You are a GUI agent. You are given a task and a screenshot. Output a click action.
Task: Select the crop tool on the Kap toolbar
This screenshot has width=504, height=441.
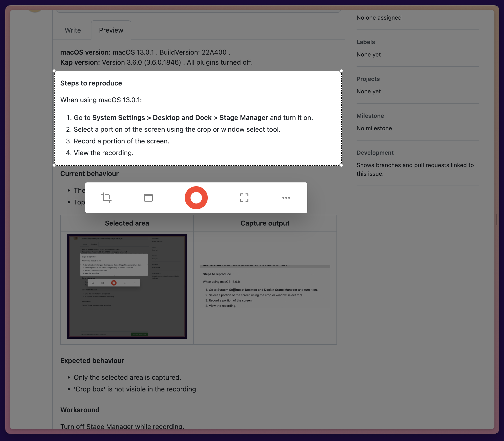point(106,198)
